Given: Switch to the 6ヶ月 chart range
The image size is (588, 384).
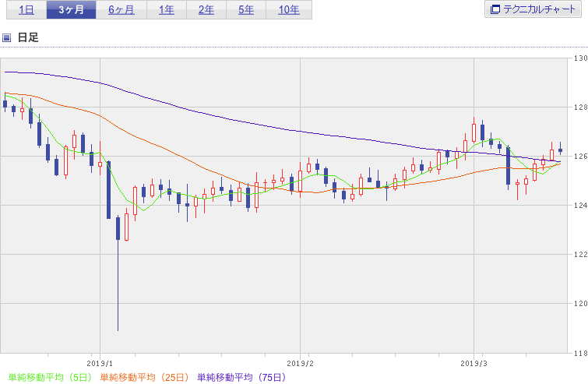Looking at the screenshot, I should 121,10.
